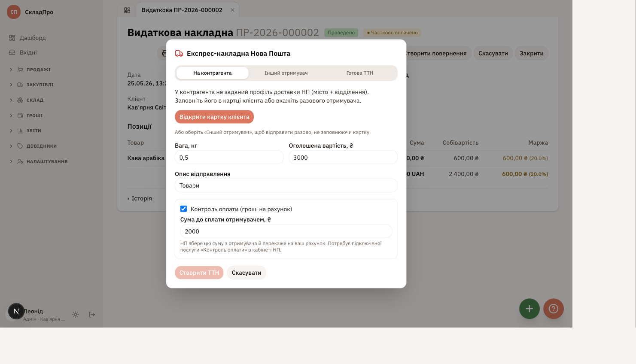Click the СкладПро logo avatar
636x364 pixels.
pyautogui.click(x=14, y=12)
